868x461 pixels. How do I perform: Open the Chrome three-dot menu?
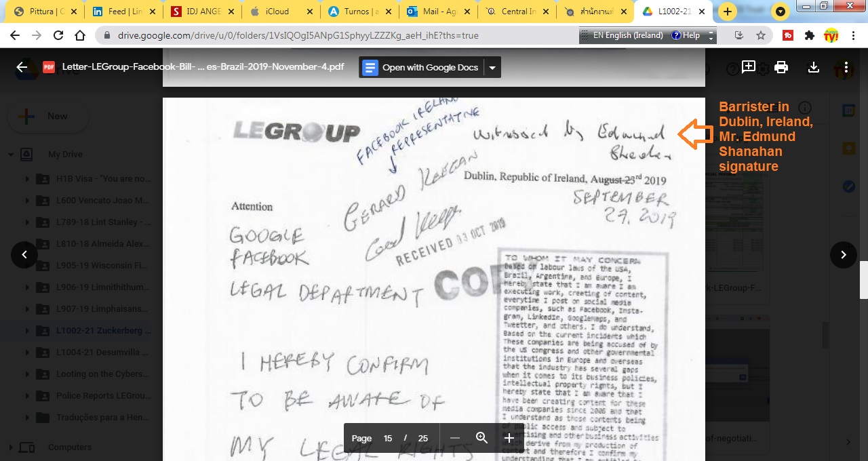(852, 35)
